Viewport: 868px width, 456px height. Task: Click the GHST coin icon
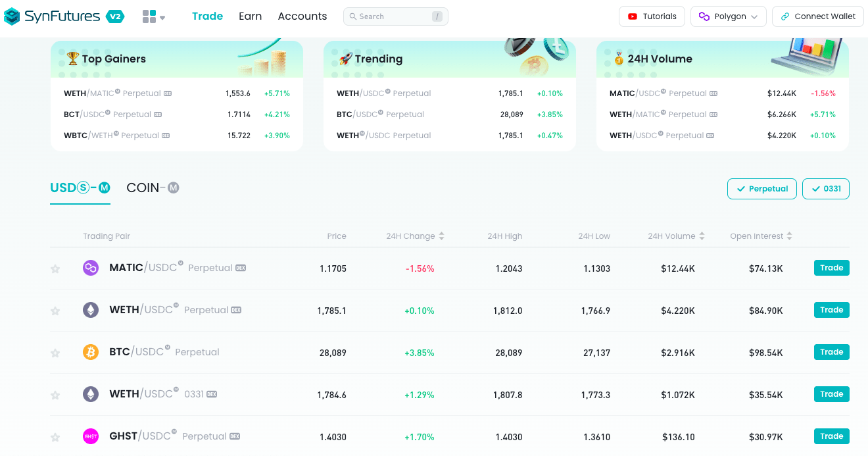click(91, 436)
